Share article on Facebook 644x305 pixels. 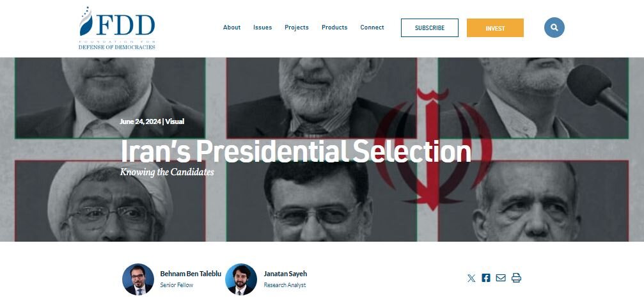[x=486, y=278]
